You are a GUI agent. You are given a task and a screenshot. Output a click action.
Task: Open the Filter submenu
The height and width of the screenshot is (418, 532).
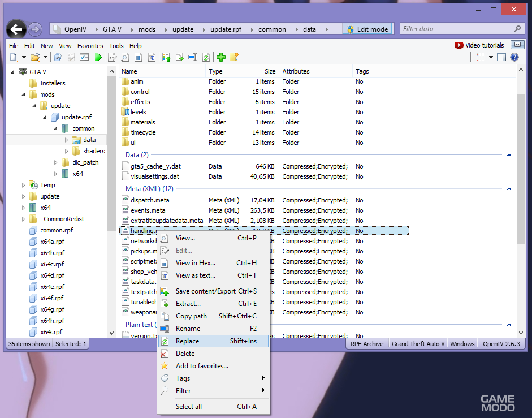point(213,391)
